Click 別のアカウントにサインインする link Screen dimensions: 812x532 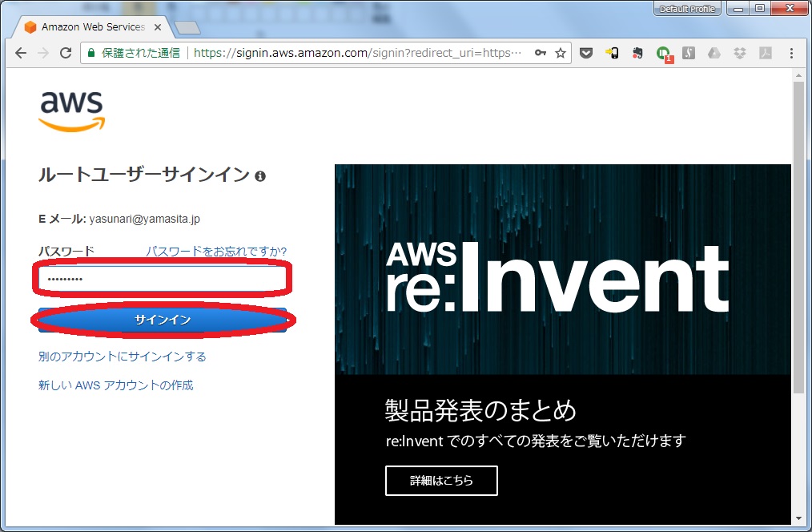tap(123, 357)
